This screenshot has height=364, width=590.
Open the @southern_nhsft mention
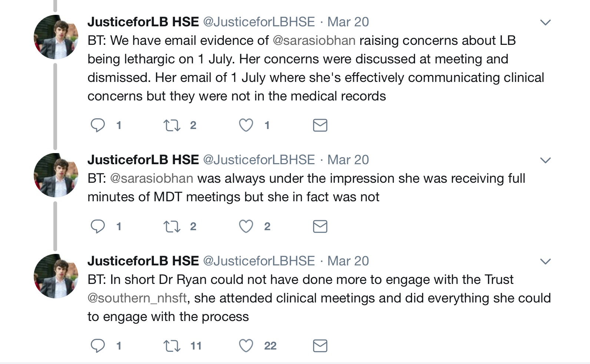137,298
